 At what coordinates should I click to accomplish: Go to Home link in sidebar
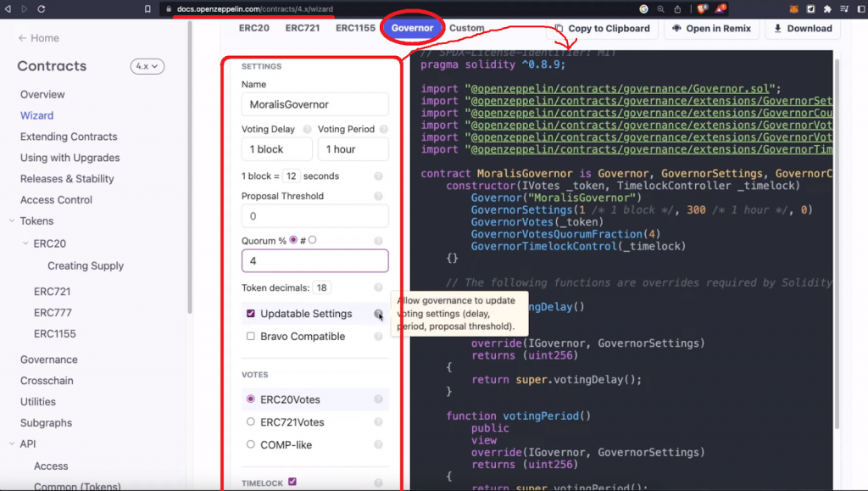click(38, 37)
